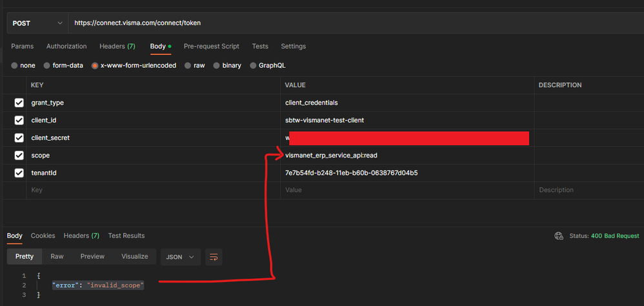Click the Raw response view button

57,256
